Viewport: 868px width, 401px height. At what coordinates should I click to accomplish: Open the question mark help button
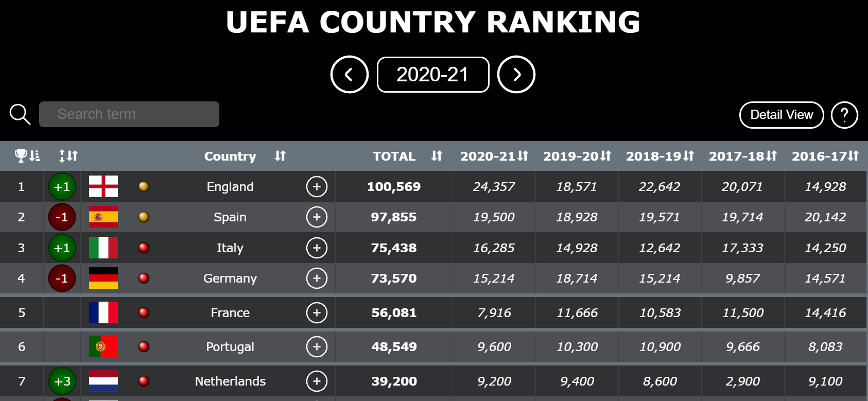click(x=844, y=115)
